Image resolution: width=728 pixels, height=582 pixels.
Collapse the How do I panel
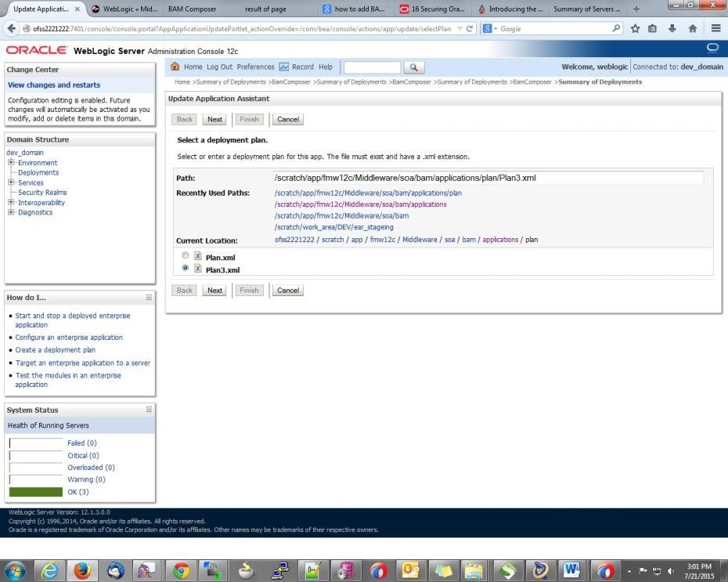point(149,298)
